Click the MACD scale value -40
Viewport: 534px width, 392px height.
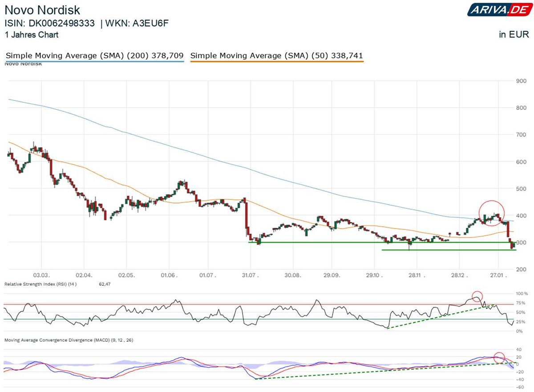pyautogui.click(x=519, y=380)
